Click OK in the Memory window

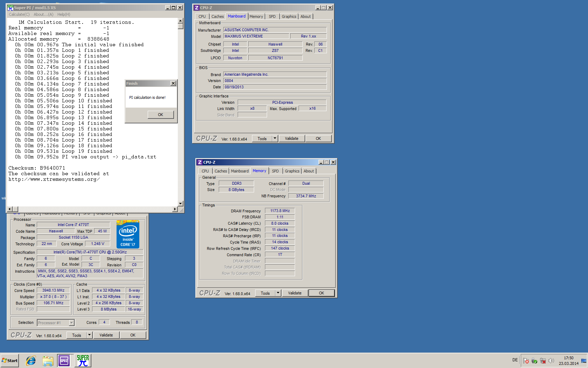[322, 293]
